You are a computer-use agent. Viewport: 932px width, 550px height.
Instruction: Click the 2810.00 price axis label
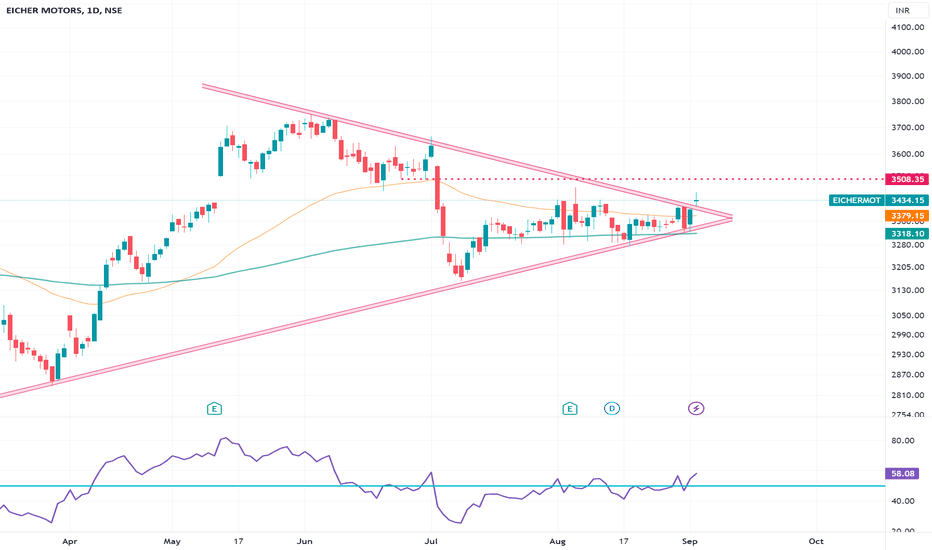pyautogui.click(x=908, y=395)
